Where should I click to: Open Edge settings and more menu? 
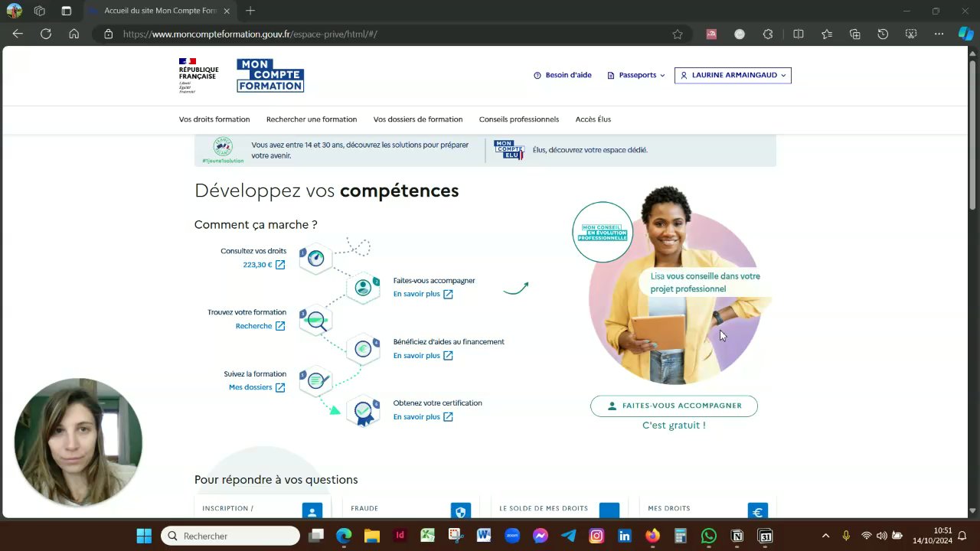click(x=939, y=34)
